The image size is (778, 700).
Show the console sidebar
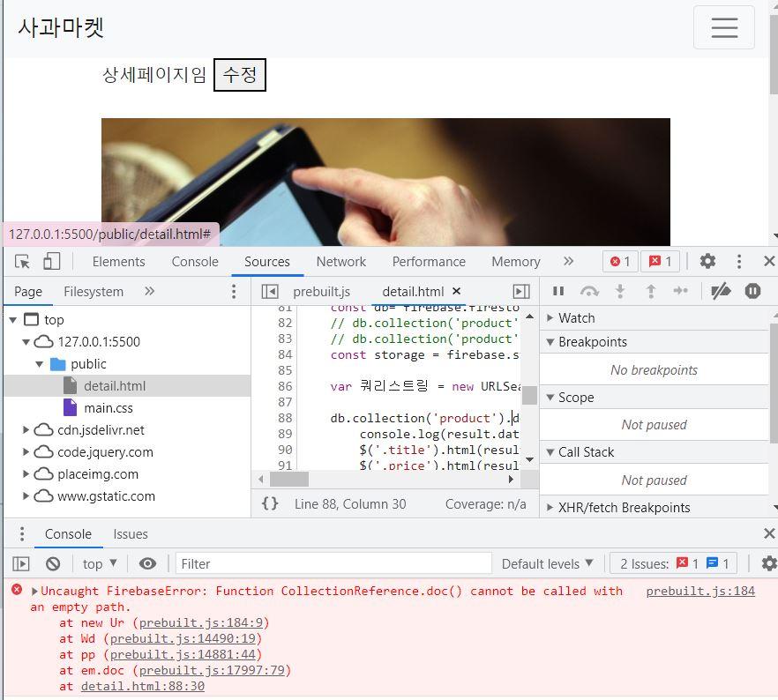click(21, 563)
